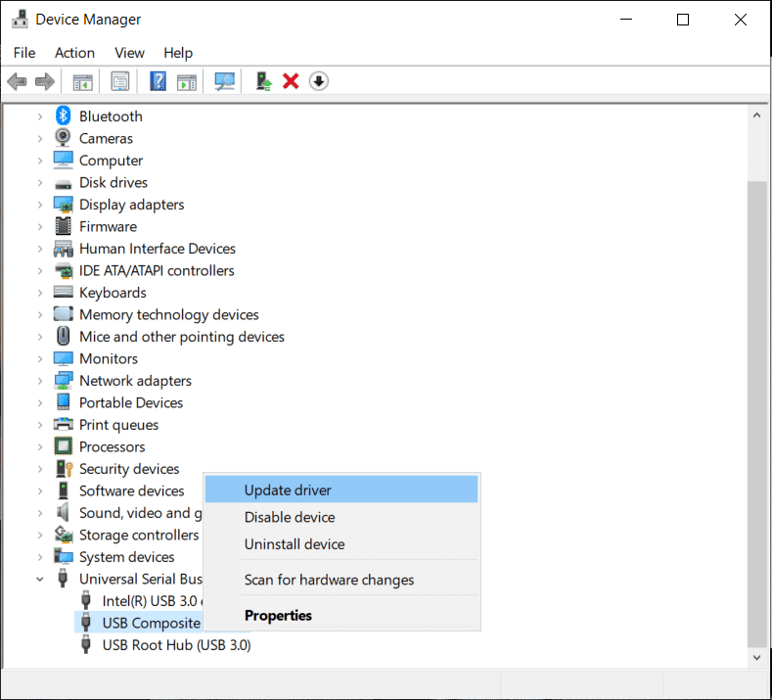Image resolution: width=772 pixels, height=700 pixels.
Task: Expand the Computer category
Action: (40, 161)
